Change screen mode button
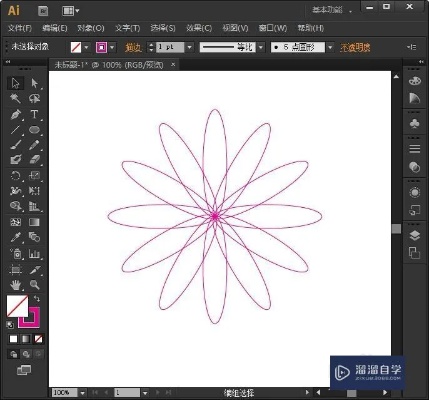The image size is (429, 400). 24,370
